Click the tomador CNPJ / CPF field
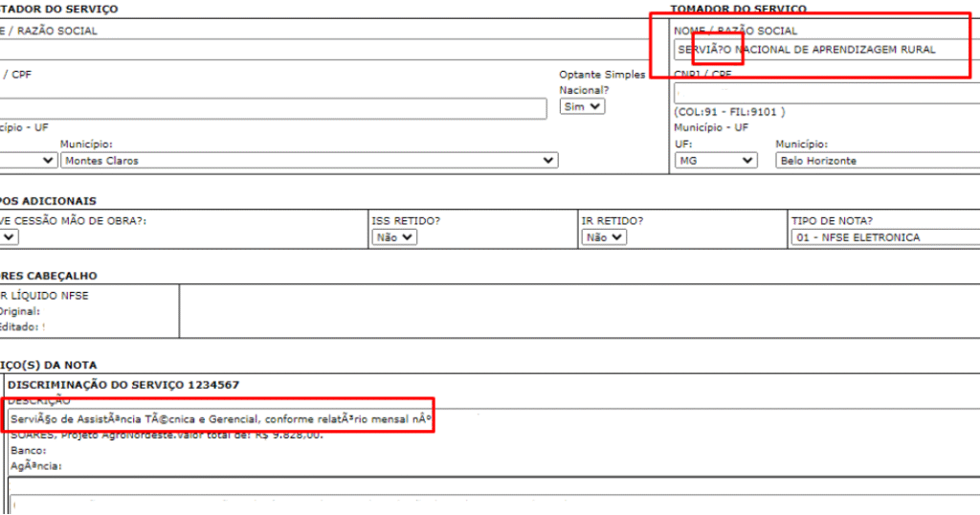This screenshot has width=980, height=515. pos(825,94)
